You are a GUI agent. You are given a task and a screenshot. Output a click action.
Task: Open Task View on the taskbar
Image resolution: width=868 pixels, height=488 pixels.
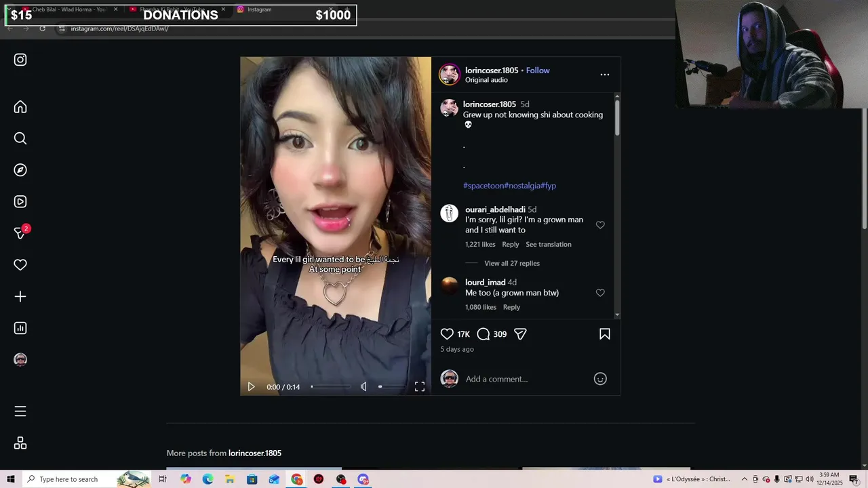163,479
